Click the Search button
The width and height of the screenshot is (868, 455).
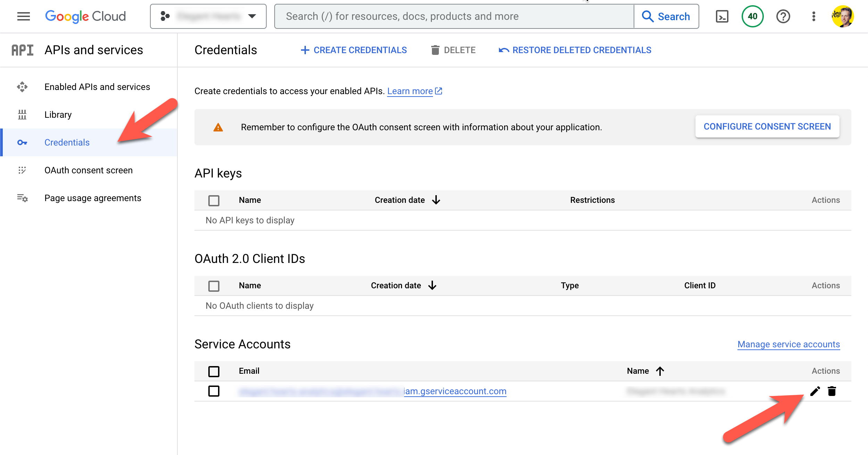(x=666, y=16)
